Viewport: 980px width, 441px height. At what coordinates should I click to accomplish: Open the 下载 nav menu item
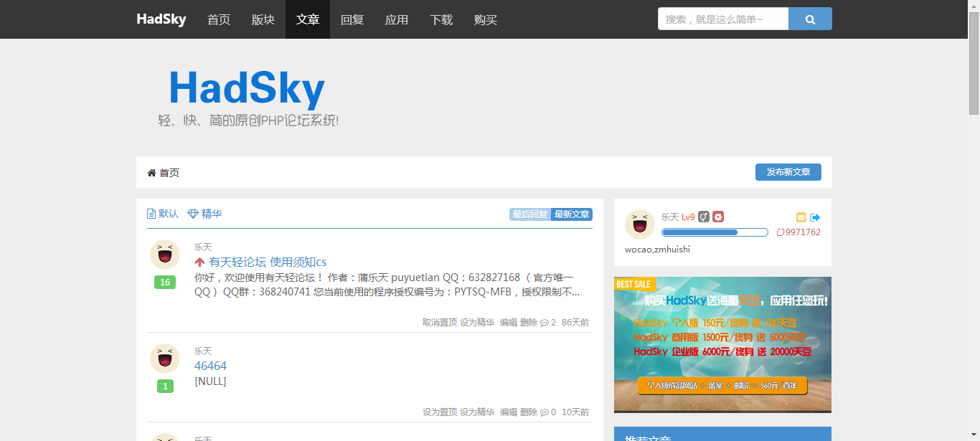441,19
